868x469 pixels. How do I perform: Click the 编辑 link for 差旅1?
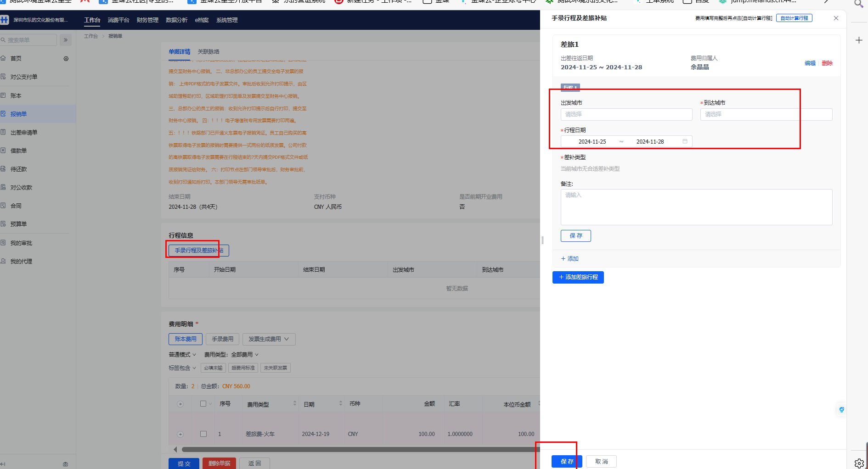click(x=810, y=63)
